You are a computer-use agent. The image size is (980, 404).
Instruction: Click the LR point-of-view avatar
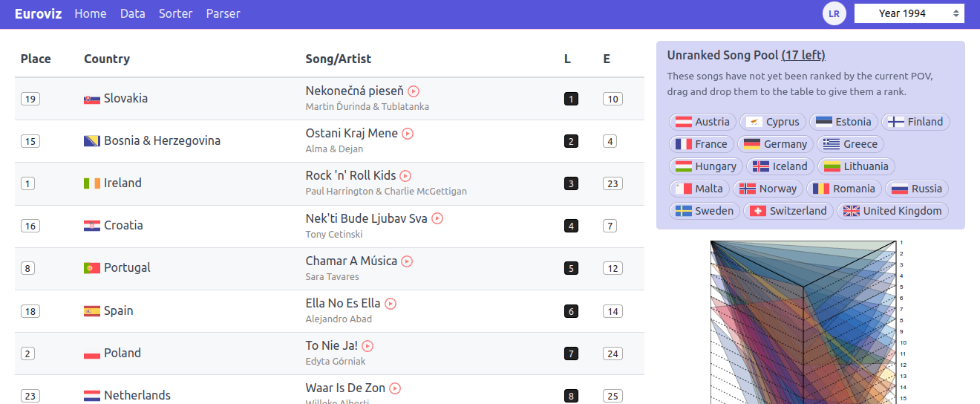[x=834, y=13]
